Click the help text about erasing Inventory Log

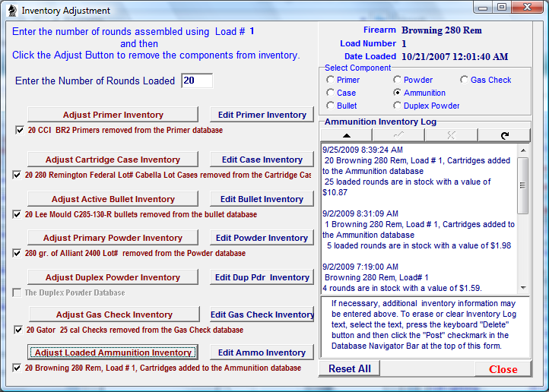424,324
